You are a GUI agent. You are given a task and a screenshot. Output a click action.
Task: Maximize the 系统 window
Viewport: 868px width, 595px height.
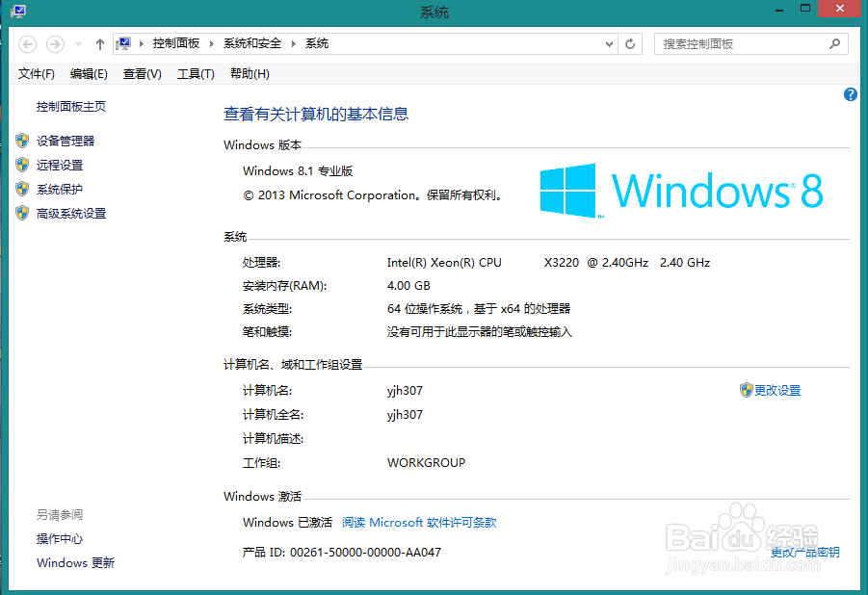[805, 9]
